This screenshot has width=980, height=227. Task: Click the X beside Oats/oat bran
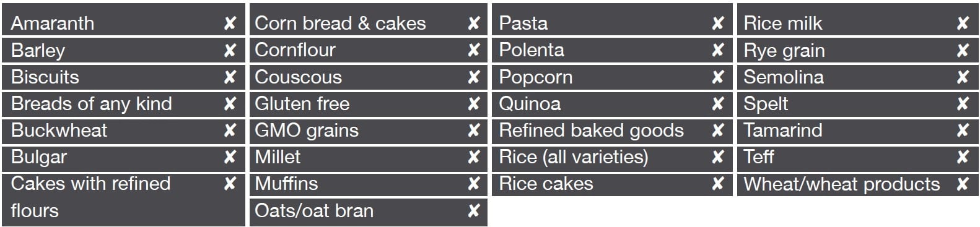(474, 211)
